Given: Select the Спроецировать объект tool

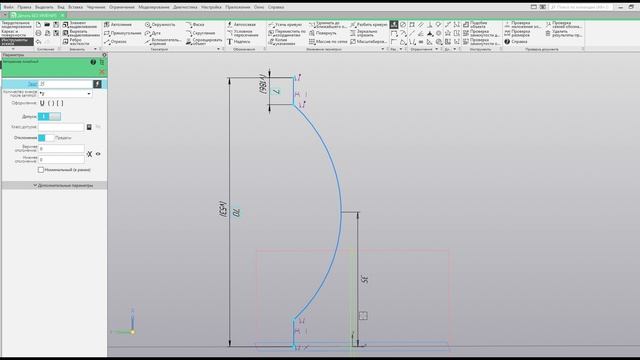Looking at the screenshot, I should (x=204, y=42).
